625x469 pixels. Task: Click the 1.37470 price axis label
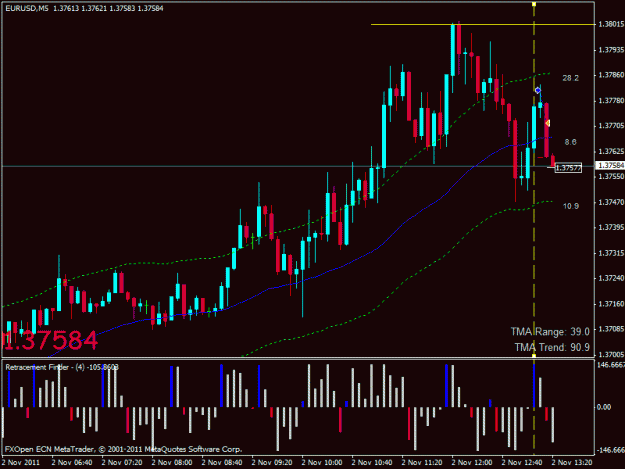(611, 202)
